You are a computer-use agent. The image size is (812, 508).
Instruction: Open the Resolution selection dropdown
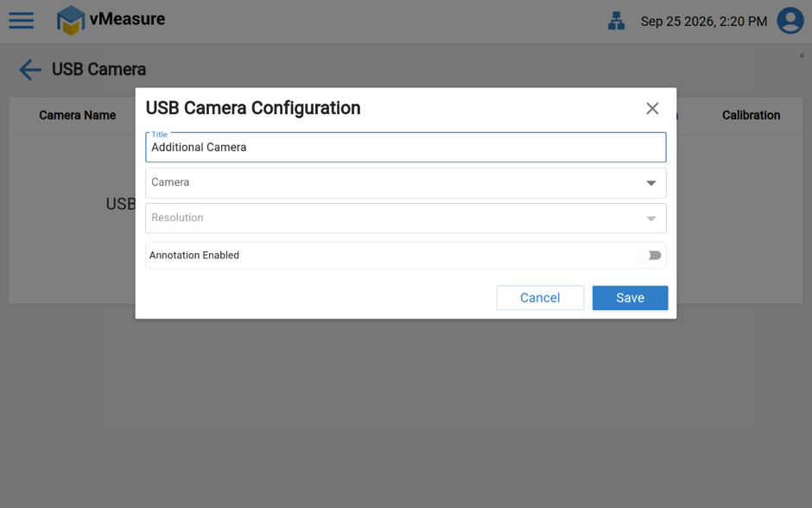point(405,218)
